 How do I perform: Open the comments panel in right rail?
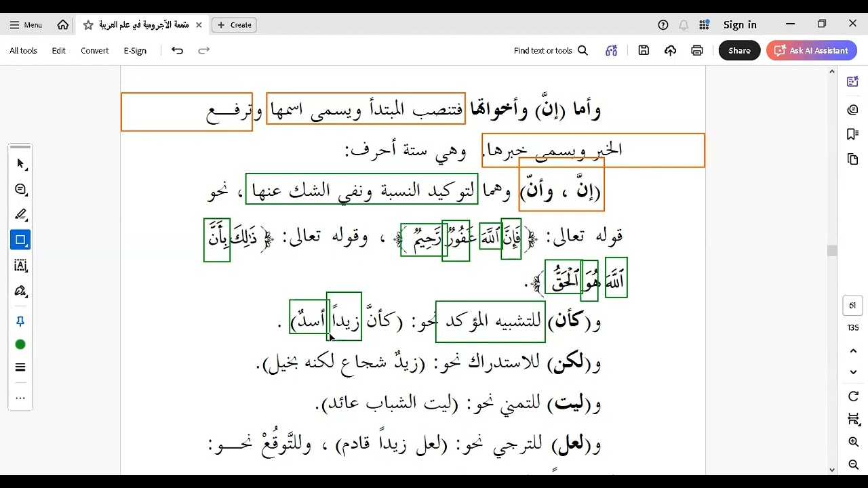(x=852, y=110)
